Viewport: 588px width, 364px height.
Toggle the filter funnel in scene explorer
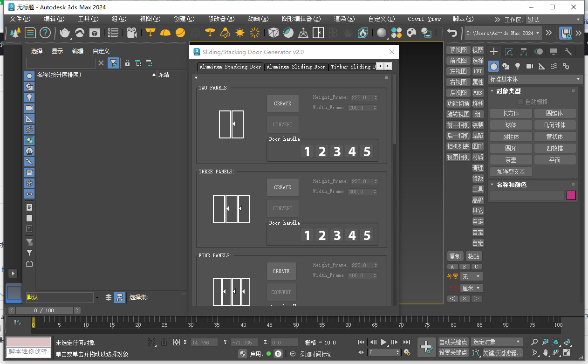(x=113, y=63)
